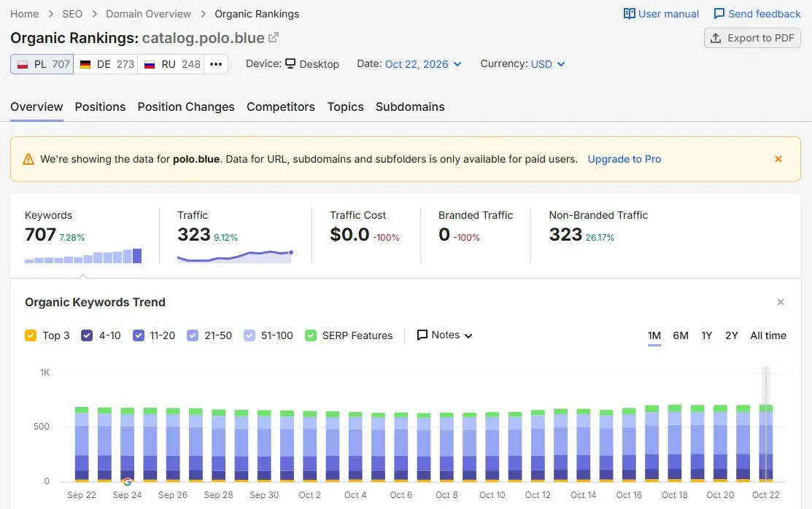Click the warning triangle icon in banner
This screenshot has height=509, width=812.
pos(28,160)
